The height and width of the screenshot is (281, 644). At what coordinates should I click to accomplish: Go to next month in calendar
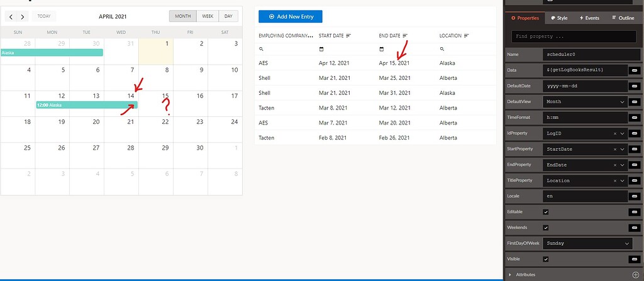point(22,17)
